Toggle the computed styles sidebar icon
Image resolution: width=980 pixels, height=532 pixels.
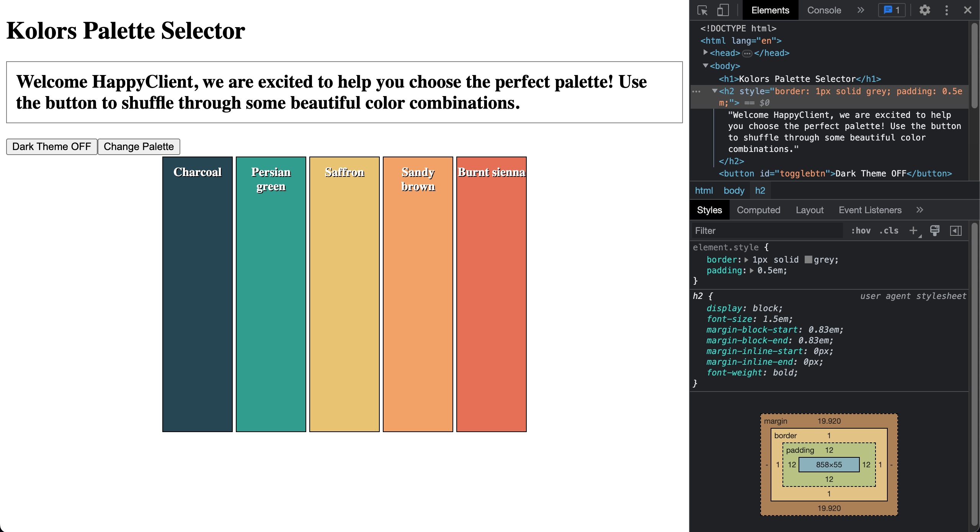click(x=955, y=230)
